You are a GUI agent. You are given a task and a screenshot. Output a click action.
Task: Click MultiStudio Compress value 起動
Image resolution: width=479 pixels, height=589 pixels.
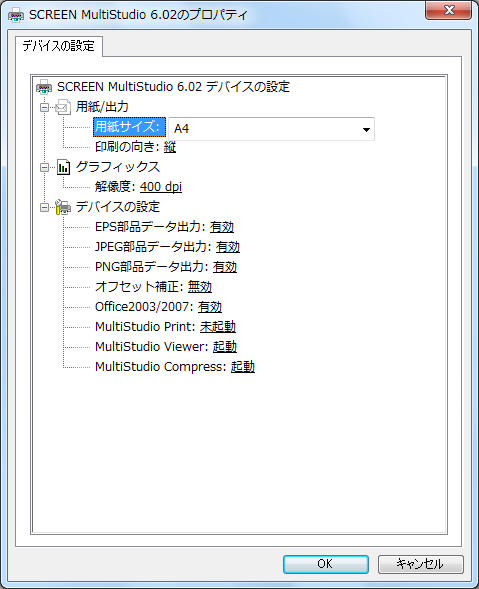coord(243,367)
